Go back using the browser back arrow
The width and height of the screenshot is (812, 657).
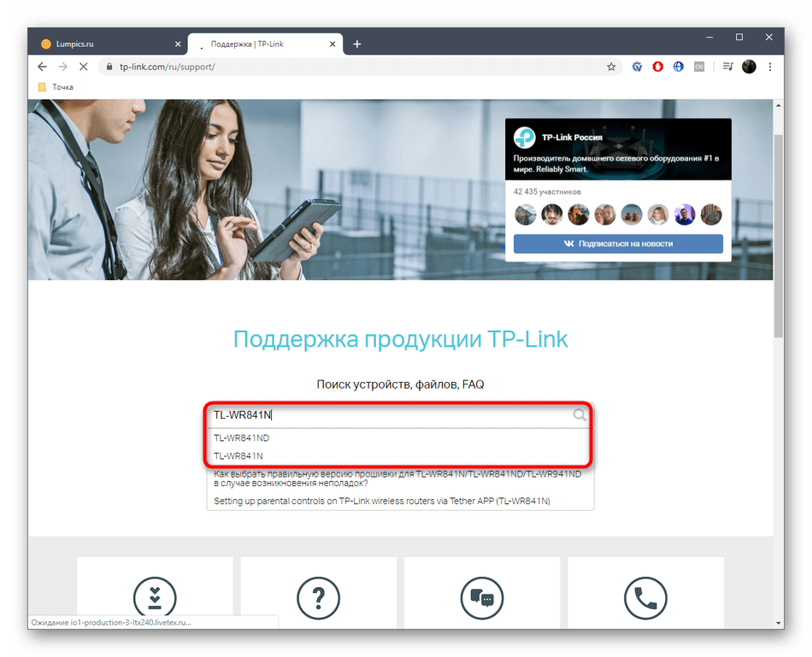click(43, 67)
